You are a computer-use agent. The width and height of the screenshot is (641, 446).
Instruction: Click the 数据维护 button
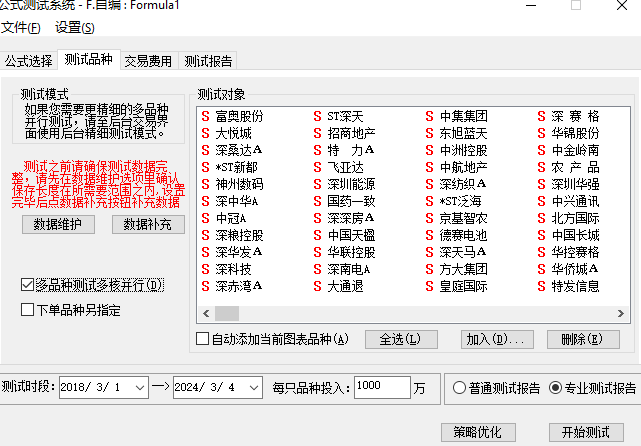[58, 224]
